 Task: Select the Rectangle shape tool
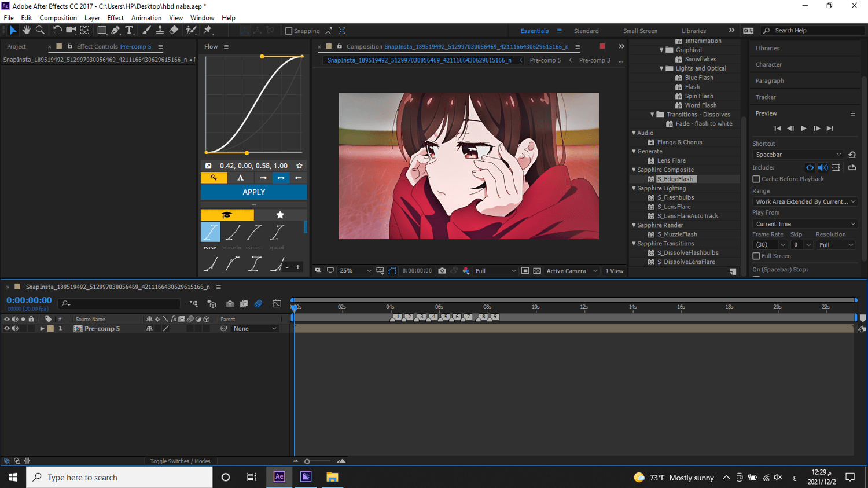102,30
